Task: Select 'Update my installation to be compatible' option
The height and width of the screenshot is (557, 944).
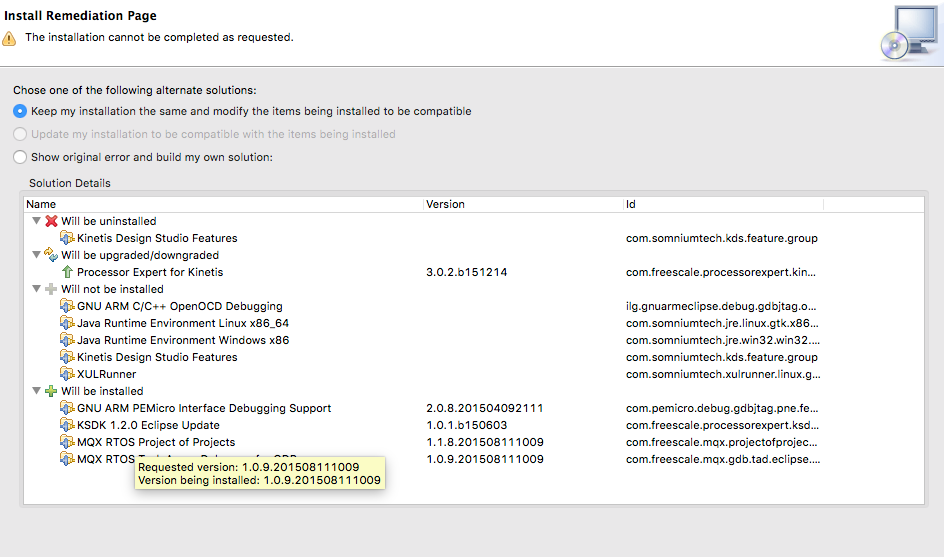Action: (20, 134)
